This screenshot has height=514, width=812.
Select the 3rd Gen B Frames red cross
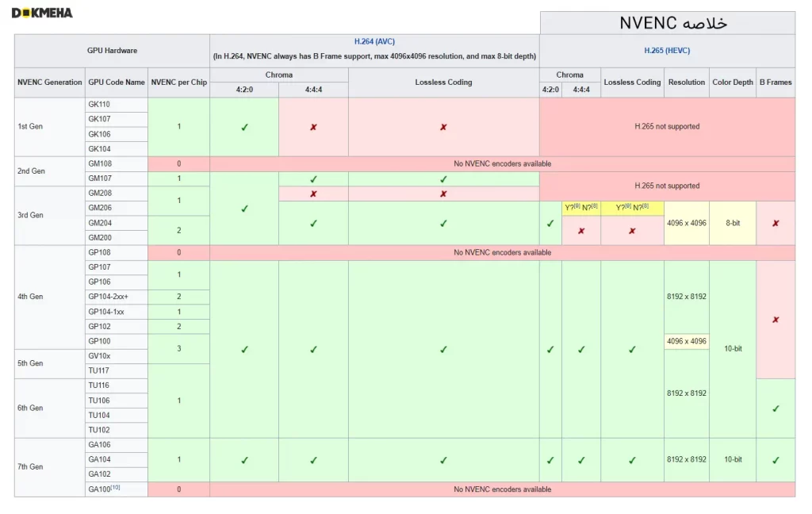(776, 224)
